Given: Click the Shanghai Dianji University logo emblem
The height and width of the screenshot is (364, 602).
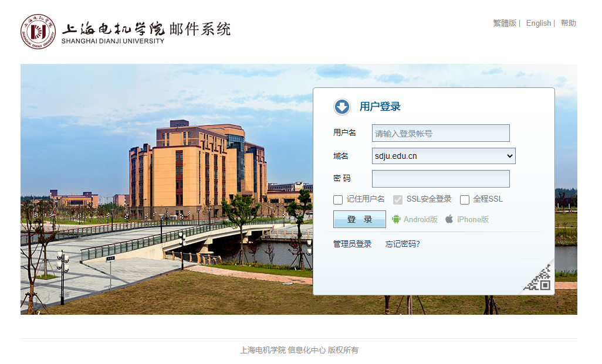Looking at the screenshot, I should coord(38,32).
